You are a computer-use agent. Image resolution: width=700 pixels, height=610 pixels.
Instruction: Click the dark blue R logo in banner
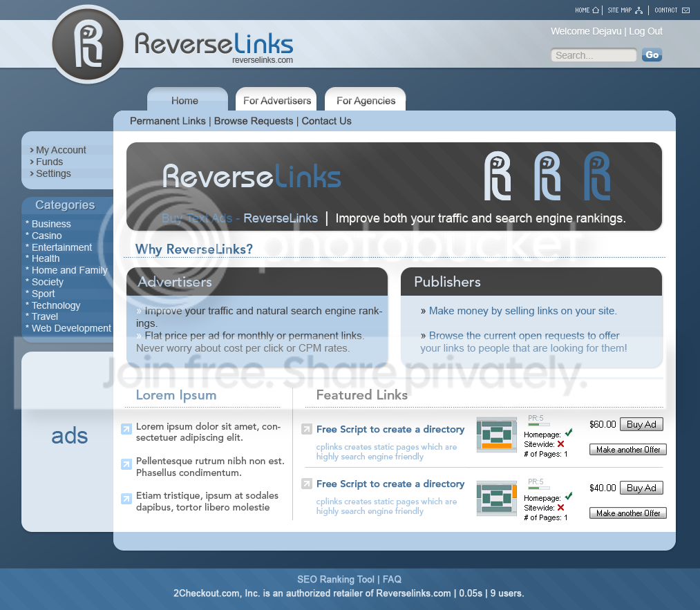pos(597,176)
